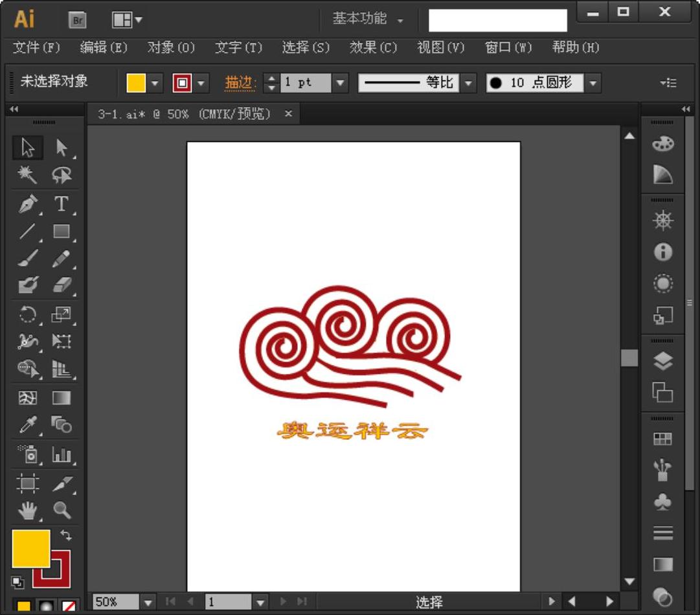Open stroke weight dropdown beside 1 pt

point(340,82)
